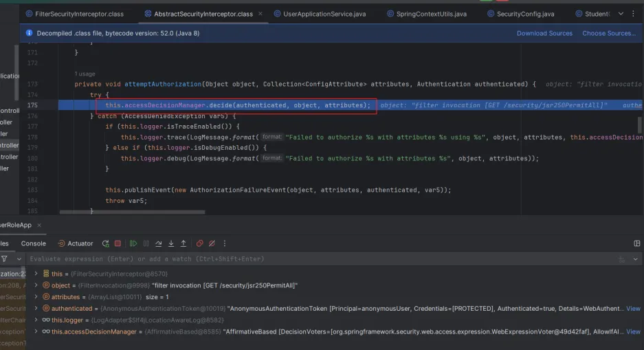Stop the debug session
Image resolution: width=644 pixels, height=350 pixels.
(x=118, y=243)
